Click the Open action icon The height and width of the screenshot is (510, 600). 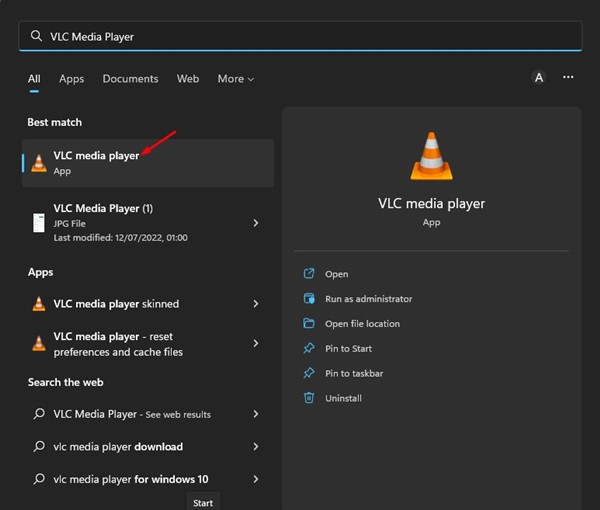pyautogui.click(x=309, y=274)
